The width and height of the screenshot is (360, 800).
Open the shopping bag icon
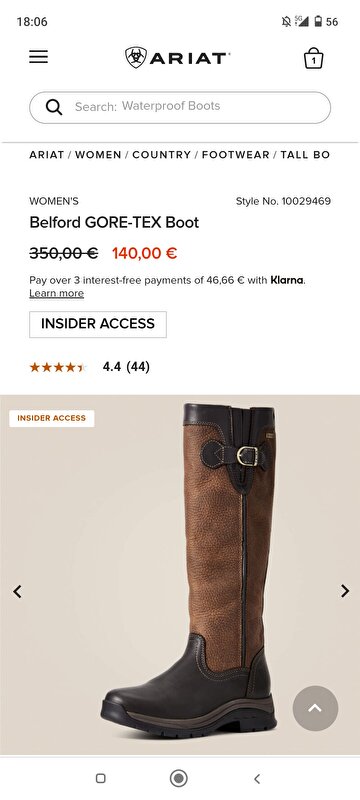pos(314,58)
